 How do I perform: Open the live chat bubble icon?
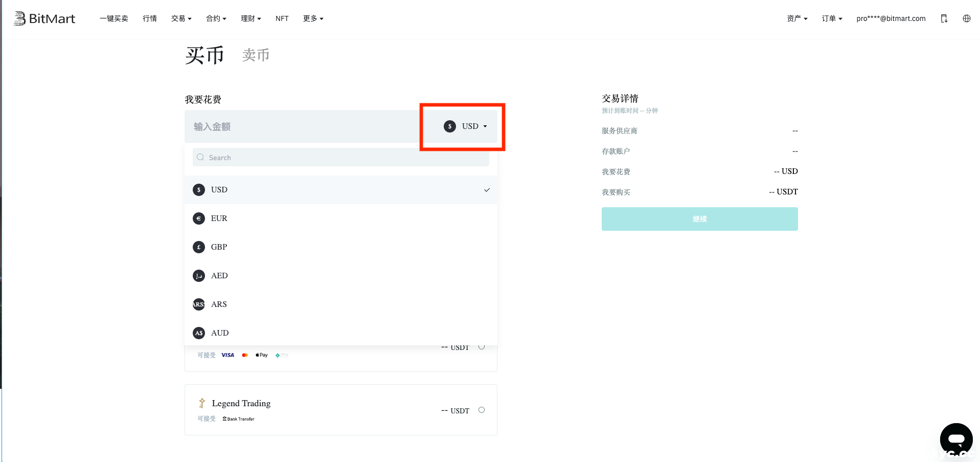pos(955,439)
